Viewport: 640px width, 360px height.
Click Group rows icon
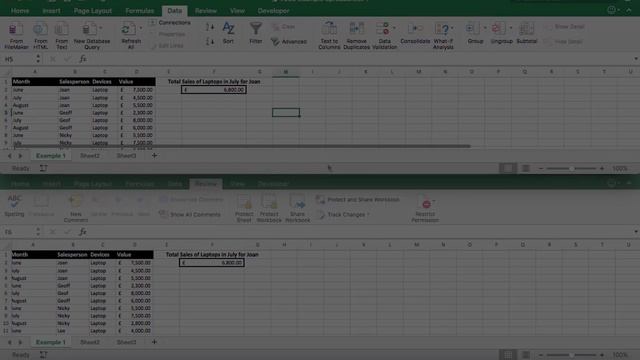point(473,29)
